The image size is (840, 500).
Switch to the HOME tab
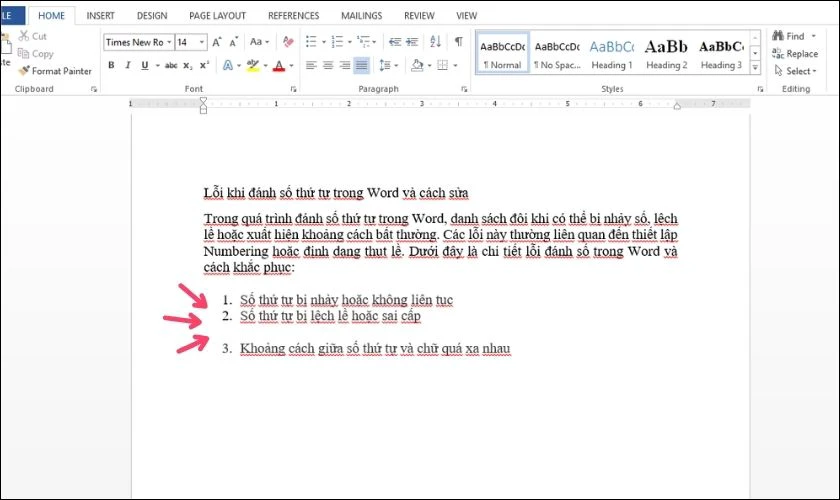(51, 16)
